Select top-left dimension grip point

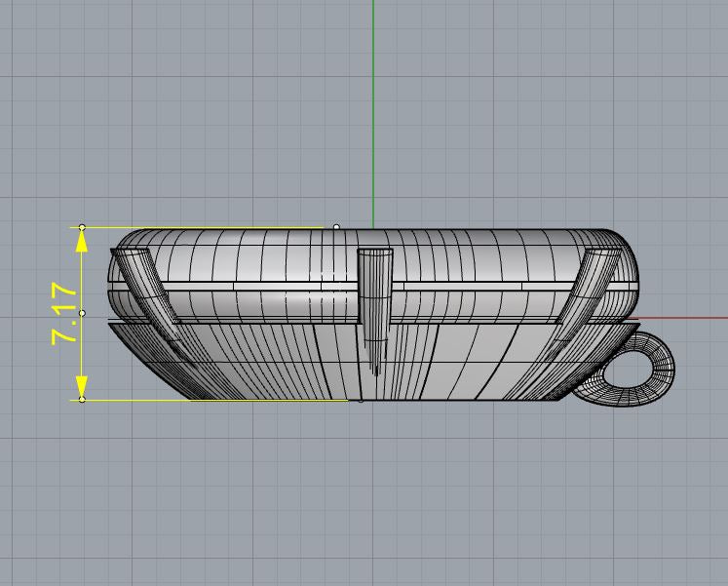82,228
